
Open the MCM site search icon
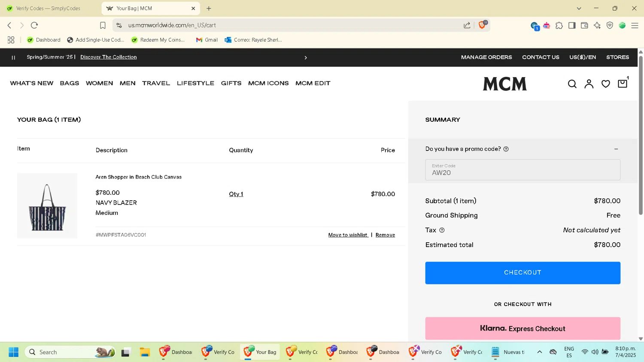(572, 84)
